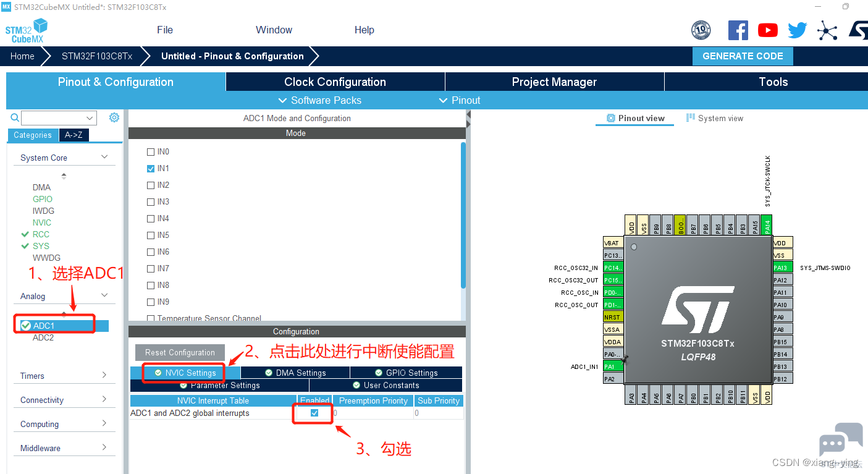Image resolution: width=868 pixels, height=474 pixels.
Task: Switch to System view
Action: point(715,118)
